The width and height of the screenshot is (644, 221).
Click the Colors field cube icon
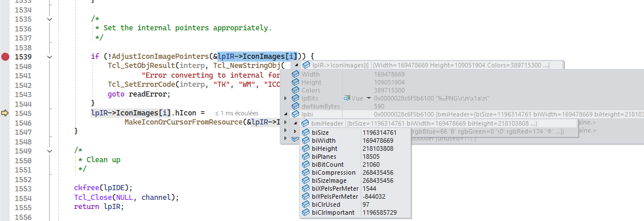pos(296,90)
